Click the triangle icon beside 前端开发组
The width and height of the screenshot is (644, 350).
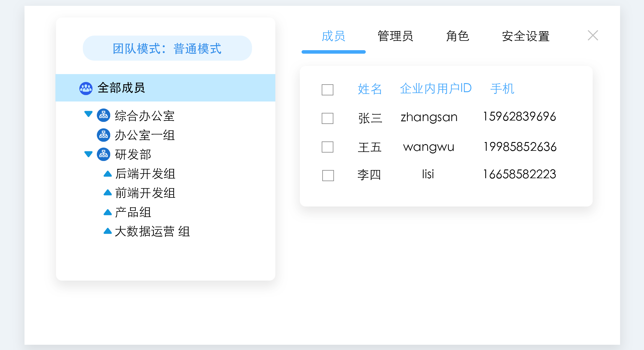click(108, 192)
